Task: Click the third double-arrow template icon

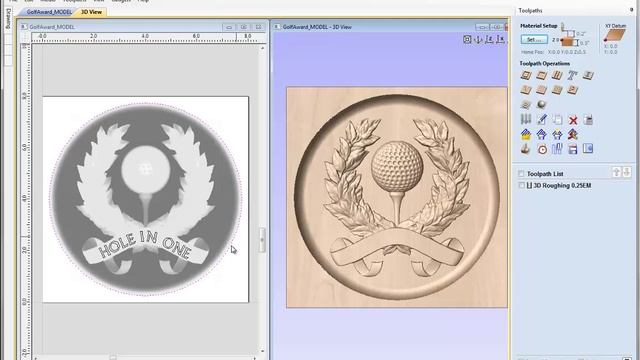Action: [x=557, y=134]
